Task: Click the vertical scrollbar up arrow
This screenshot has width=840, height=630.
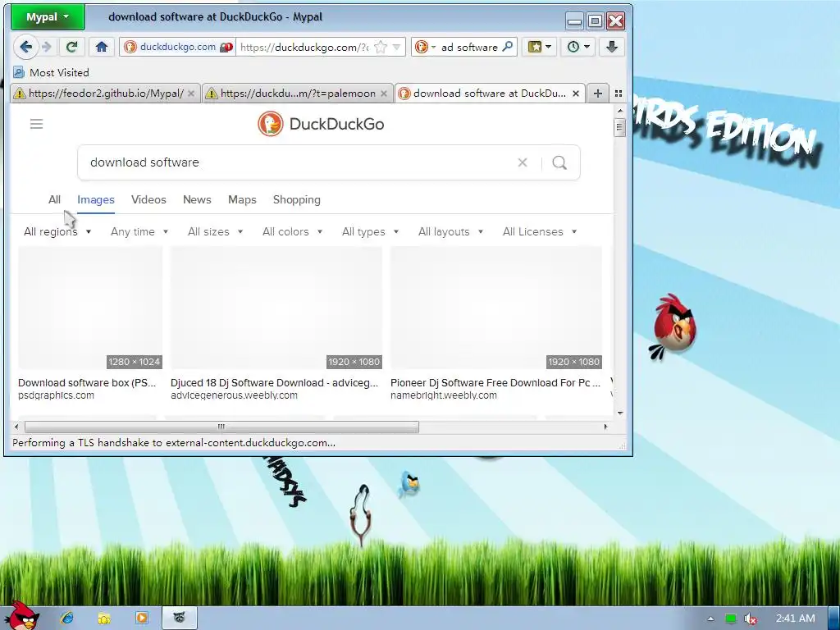Action: (x=620, y=111)
